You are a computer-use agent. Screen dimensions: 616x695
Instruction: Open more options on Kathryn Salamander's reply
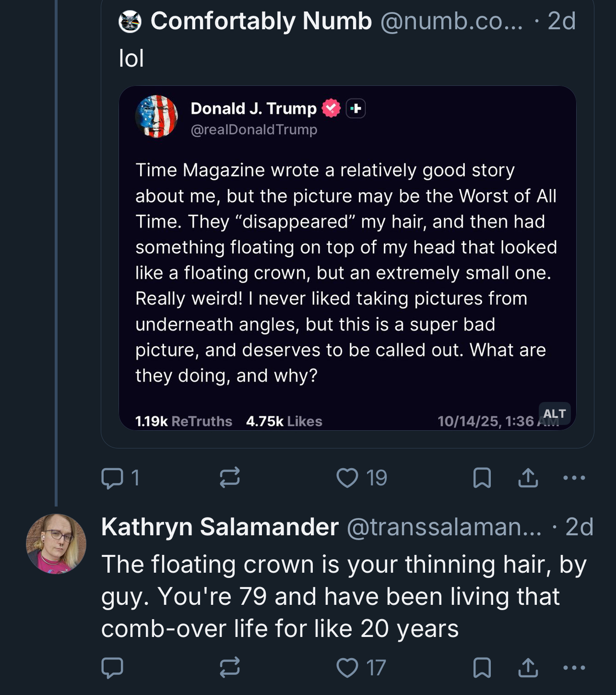click(x=574, y=667)
